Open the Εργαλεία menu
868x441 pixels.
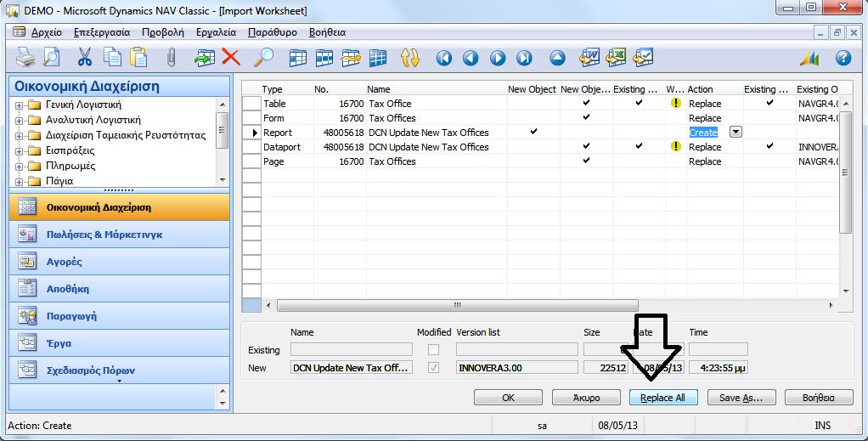[216, 32]
